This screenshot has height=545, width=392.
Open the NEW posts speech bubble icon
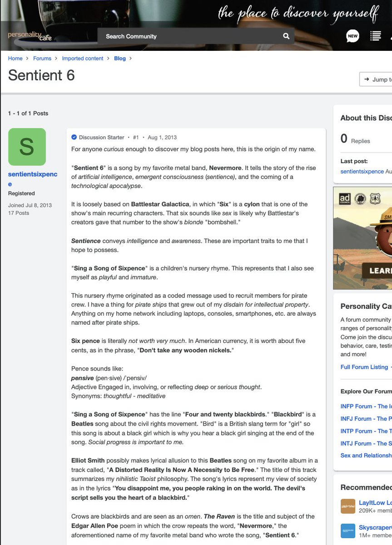pos(352,36)
